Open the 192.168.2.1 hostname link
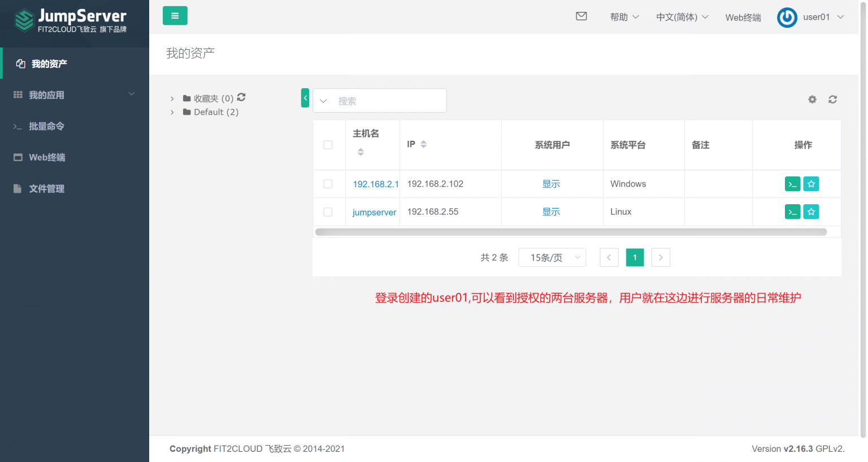Image resolution: width=868 pixels, height=462 pixels. pyautogui.click(x=375, y=184)
